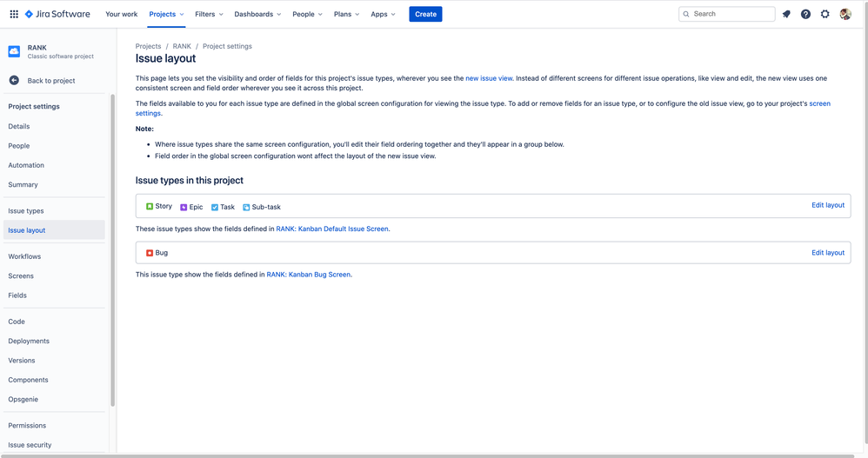Edit layout for Story, Epic, Task group
Viewport: 868px width, 458px height.
point(828,205)
